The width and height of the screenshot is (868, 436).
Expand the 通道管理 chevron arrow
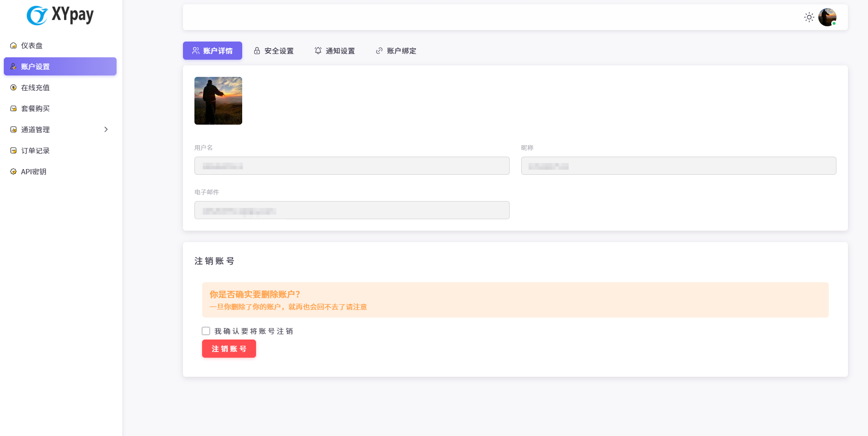(x=106, y=129)
